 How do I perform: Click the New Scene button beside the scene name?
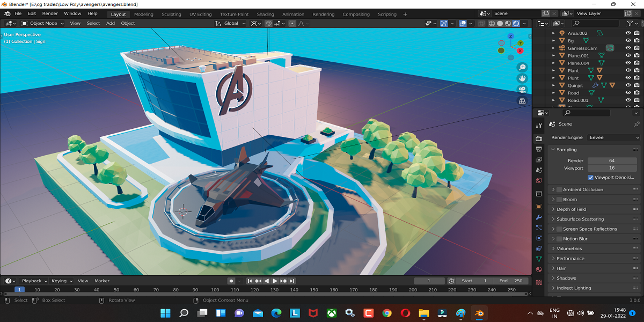coord(546,13)
